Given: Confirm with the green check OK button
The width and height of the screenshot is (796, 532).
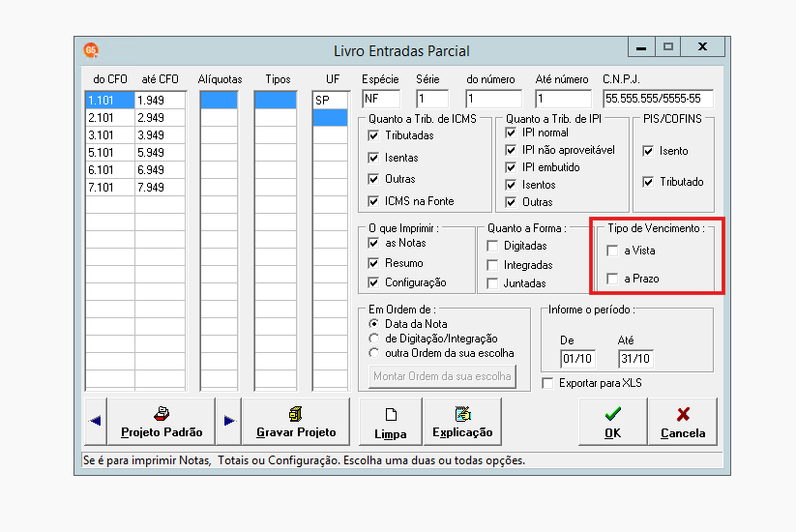Looking at the screenshot, I should point(613,421).
